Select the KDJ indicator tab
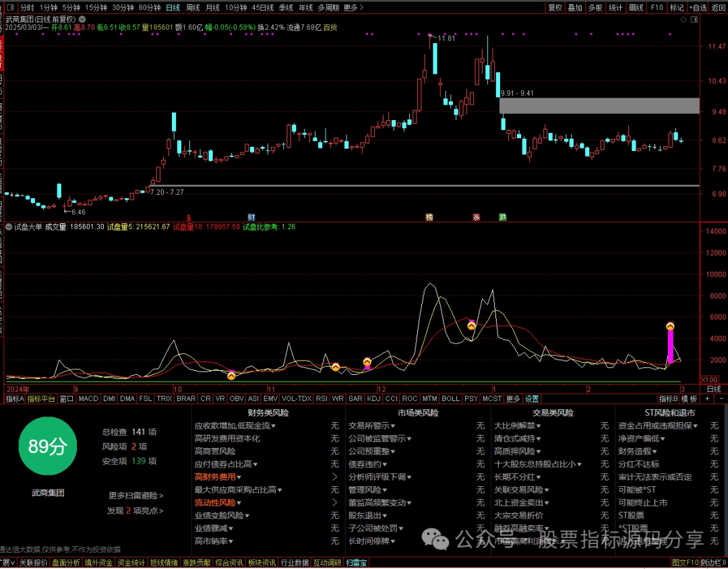This screenshot has width=728, height=569. pos(373,399)
